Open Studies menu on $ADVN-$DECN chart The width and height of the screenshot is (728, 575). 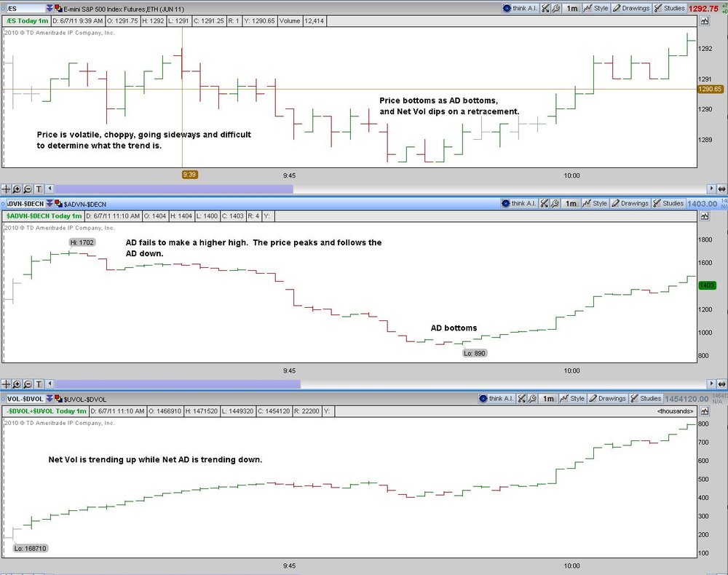click(x=668, y=203)
